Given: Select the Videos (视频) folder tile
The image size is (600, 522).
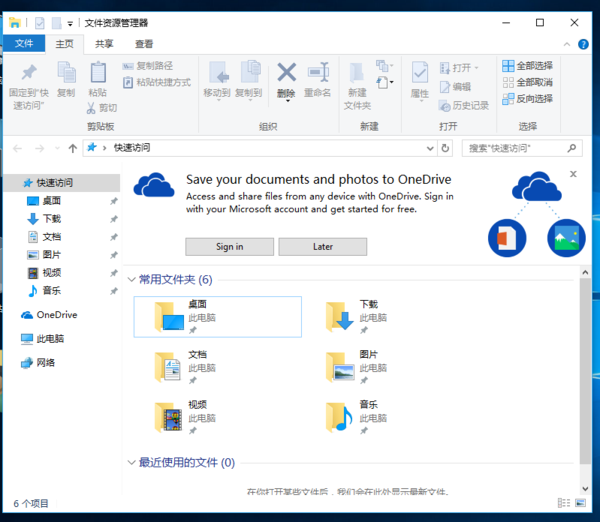Looking at the screenshot, I should pos(218,417).
